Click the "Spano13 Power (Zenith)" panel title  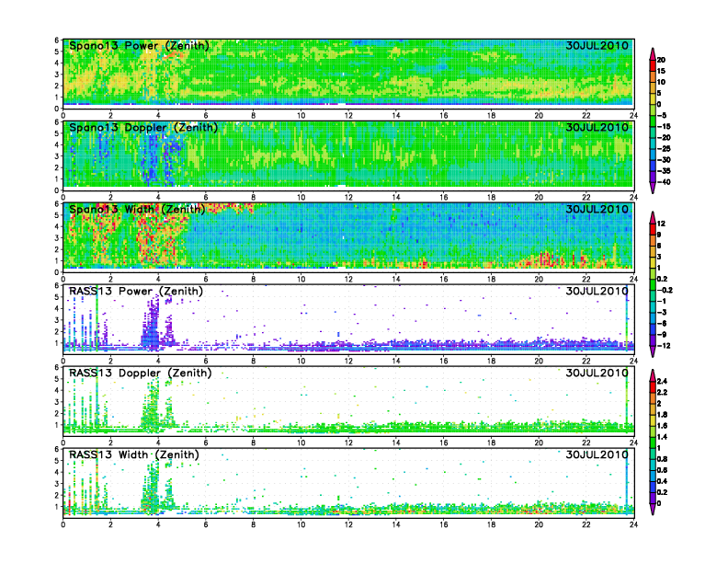pyautogui.click(x=139, y=46)
